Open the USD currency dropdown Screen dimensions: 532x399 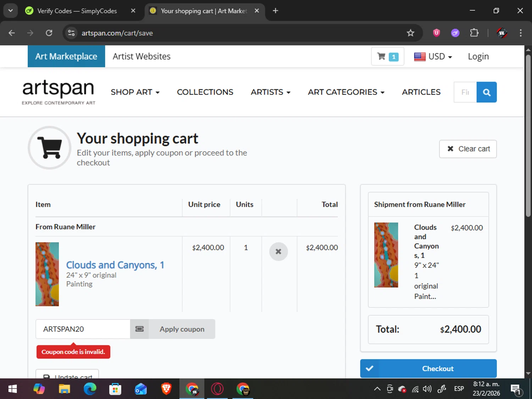(433, 56)
